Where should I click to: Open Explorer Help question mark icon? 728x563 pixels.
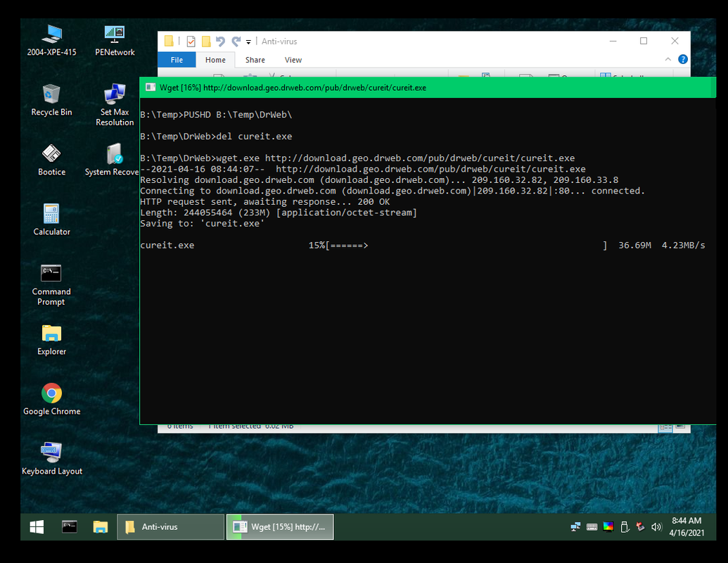683,59
